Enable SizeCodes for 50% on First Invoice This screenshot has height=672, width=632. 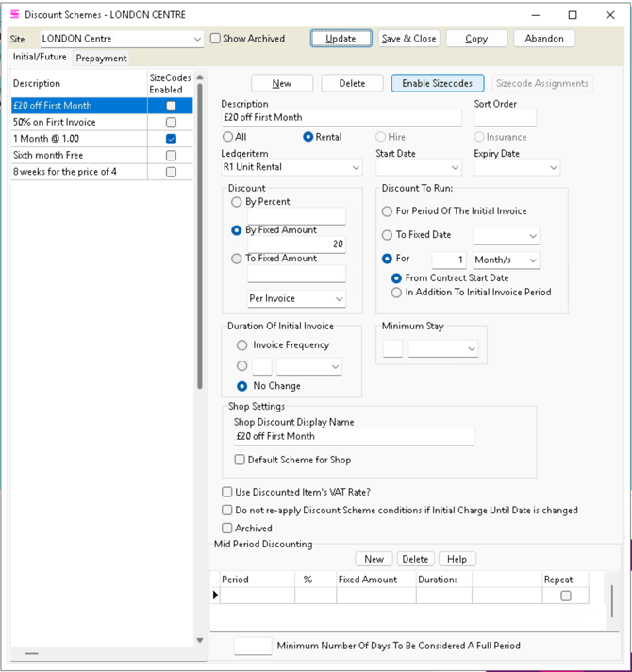coord(171,122)
